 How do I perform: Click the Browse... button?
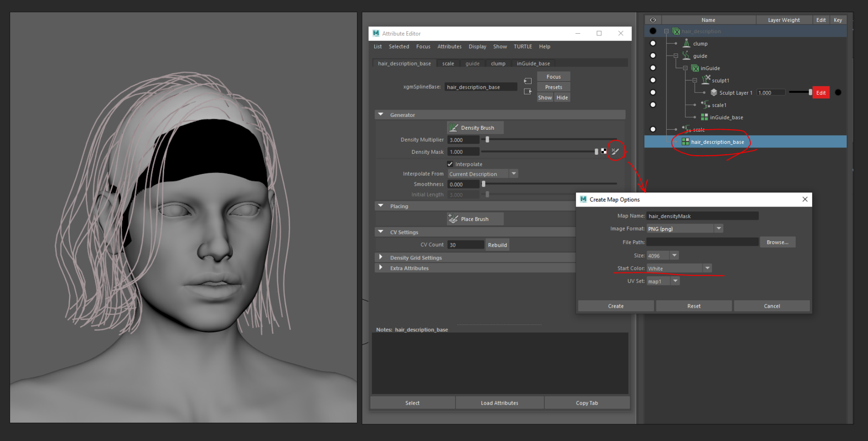point(777,242)
